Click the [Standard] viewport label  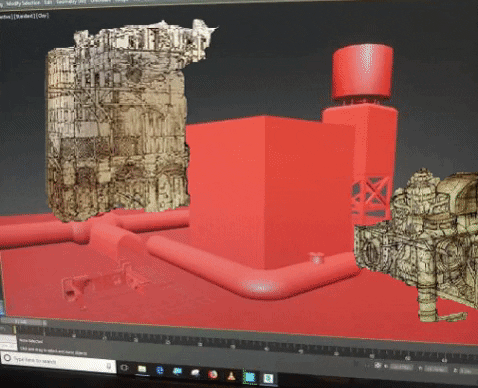(24, 16)
